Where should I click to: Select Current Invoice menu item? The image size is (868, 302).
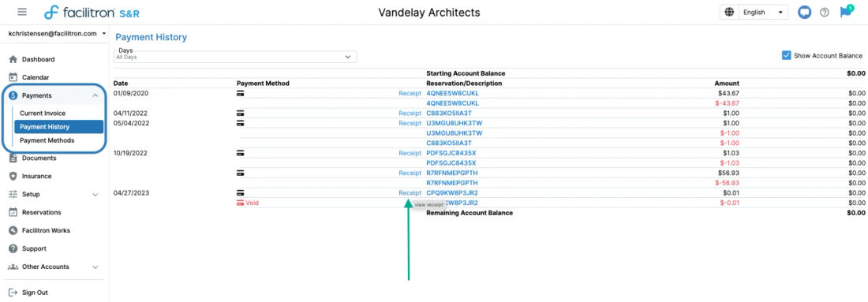point(43,114)
